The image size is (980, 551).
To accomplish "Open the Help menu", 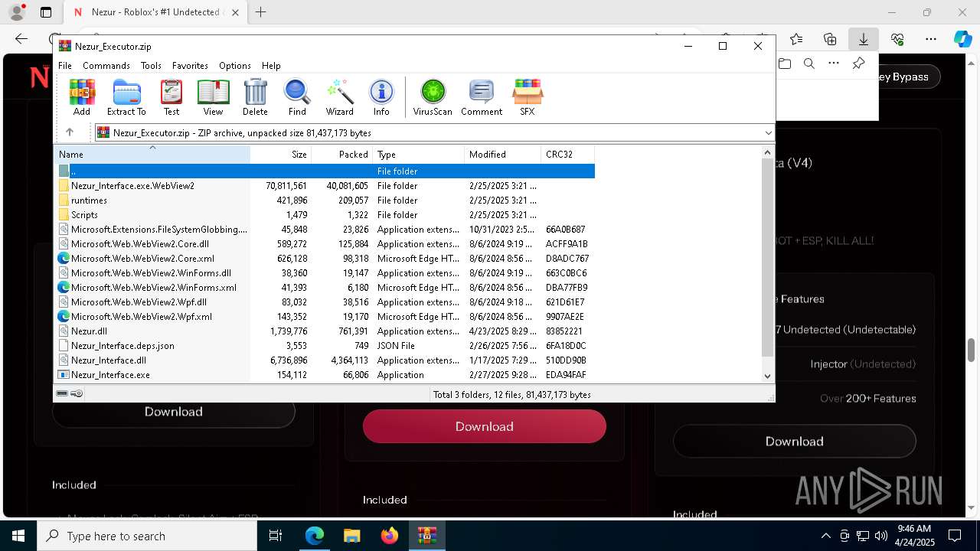I will [271, 66].
